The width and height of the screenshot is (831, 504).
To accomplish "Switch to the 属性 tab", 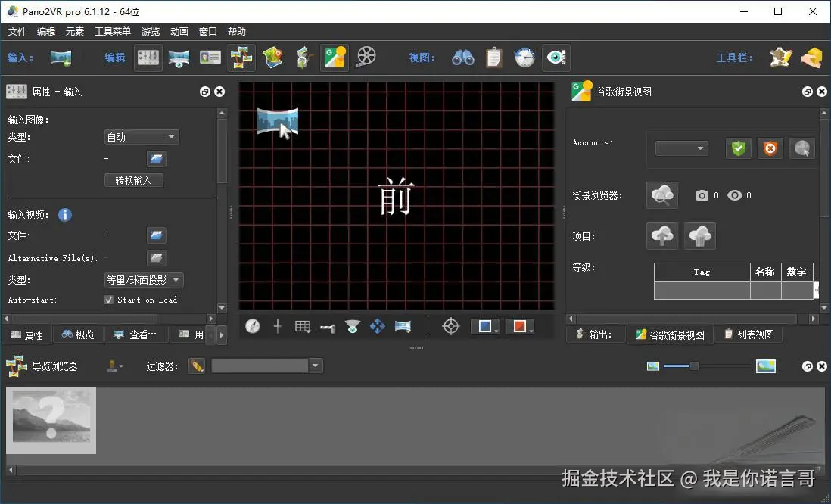I will coord(27,335).
